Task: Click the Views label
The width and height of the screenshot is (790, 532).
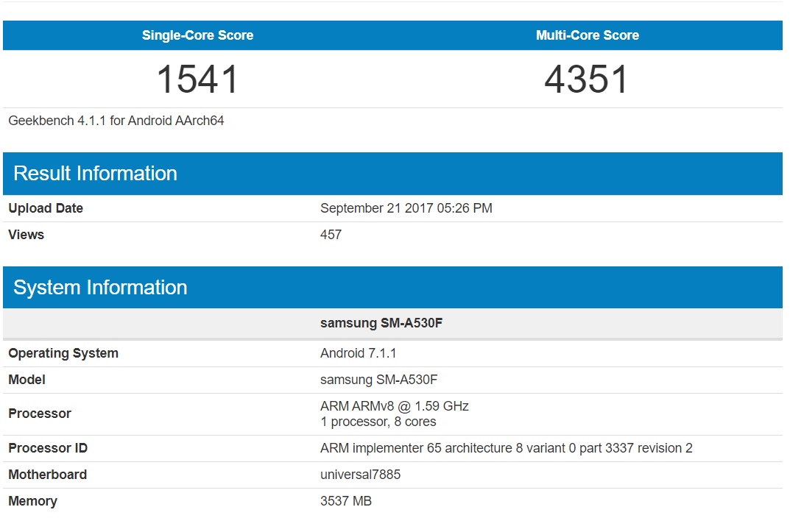Action: click(x=27, y=235)
